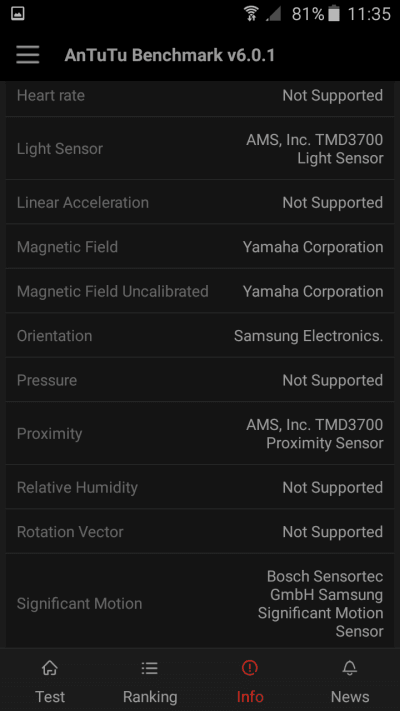Tap the battery indicator icon
400x711 pixels.
click(x=334, y=14)
